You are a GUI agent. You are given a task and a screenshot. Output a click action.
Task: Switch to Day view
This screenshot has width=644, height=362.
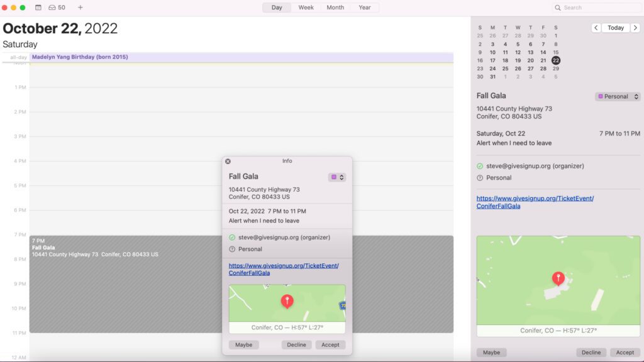coord(277,8)
